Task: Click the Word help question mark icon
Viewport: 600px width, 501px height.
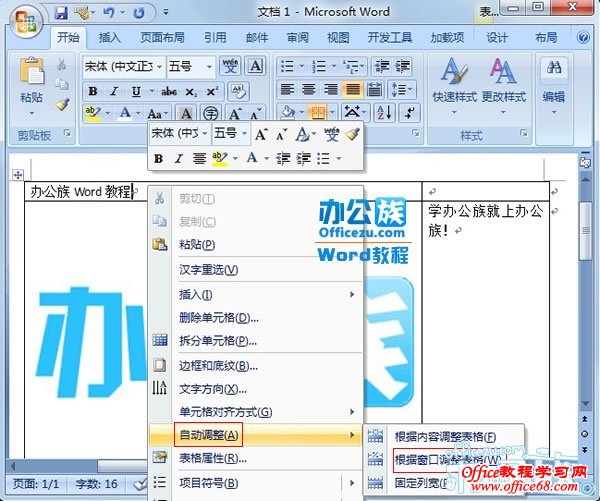Action: pyautogui.click(x=583, y=37)
